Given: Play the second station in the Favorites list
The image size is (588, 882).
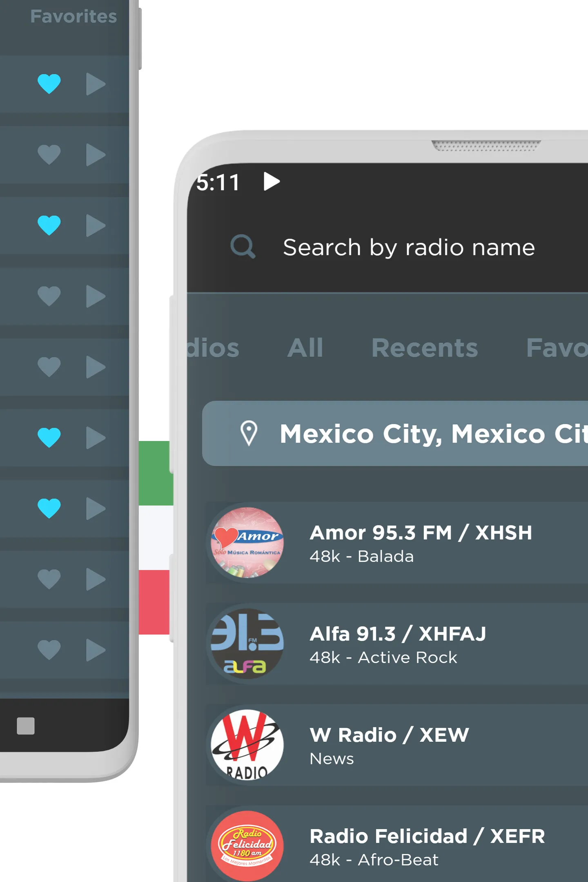Looking at the screenshot, I should click(96, 155).
